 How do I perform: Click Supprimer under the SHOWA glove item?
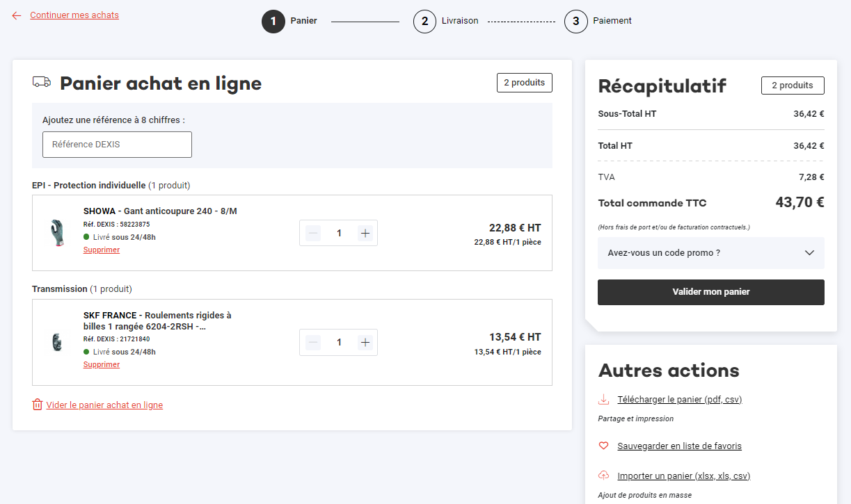[x=101, y=250]
